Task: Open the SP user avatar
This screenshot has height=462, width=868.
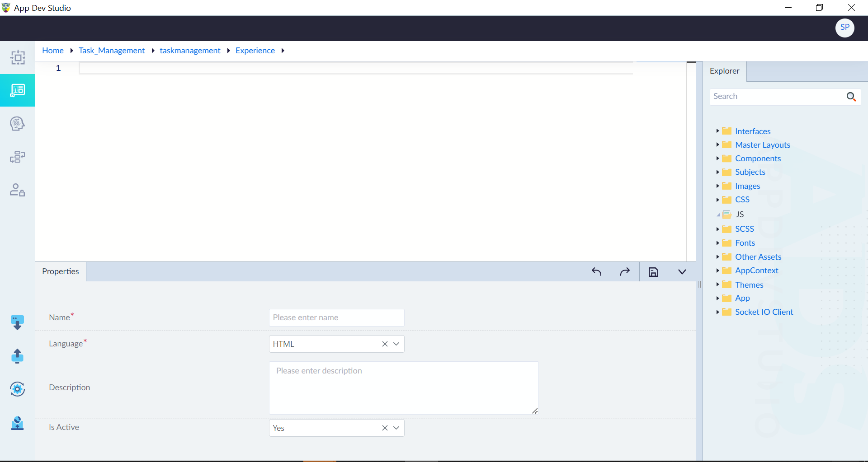Action: (x=844, y=28)
